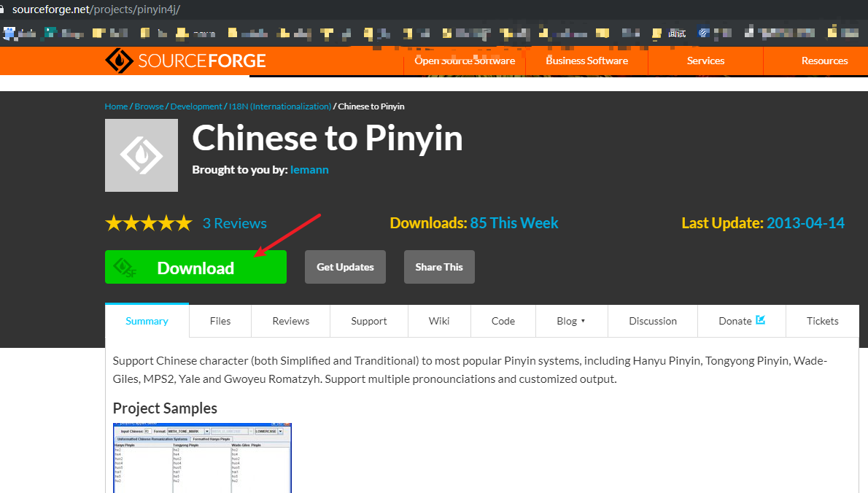This screenshot has height=493, width=868.
Task: Click the Chinese to Pinyin project avatar image
Action: point(142,155)
